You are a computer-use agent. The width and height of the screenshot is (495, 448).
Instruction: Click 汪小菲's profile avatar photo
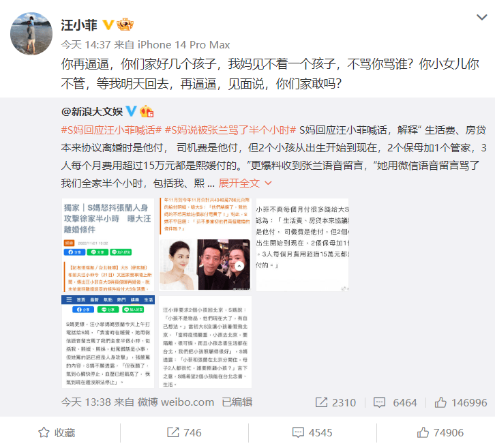tap(31, 33)
